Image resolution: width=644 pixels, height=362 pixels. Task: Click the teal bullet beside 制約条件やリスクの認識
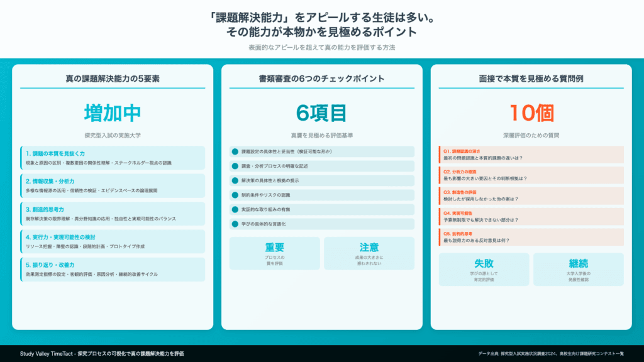(x=235, y=195)
